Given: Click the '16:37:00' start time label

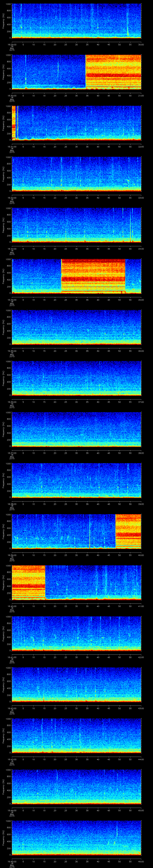Looking at the screenshot, I should click(12, 453).
